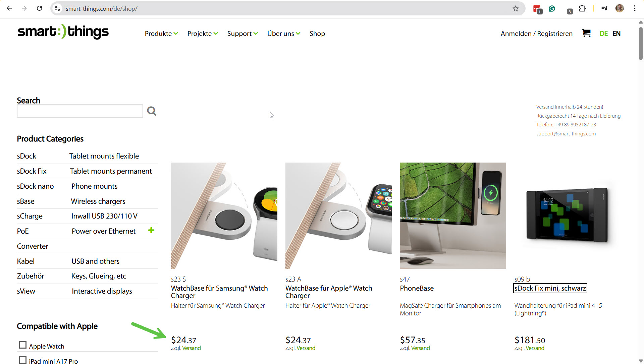Click the search magnifier icon
Viewport: 644px width, 364px height.
point(152,111)
